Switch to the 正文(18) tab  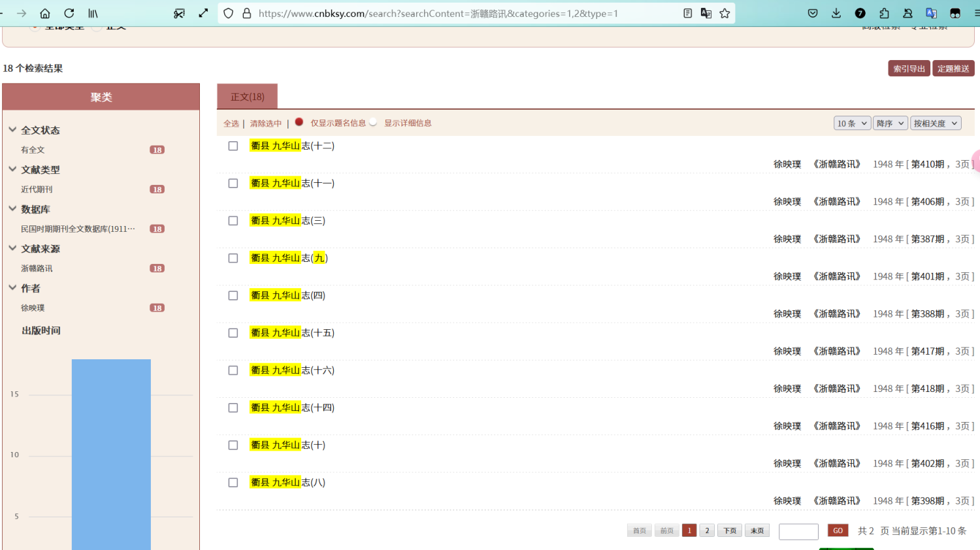pyautogui.click(x=248, y=97)
